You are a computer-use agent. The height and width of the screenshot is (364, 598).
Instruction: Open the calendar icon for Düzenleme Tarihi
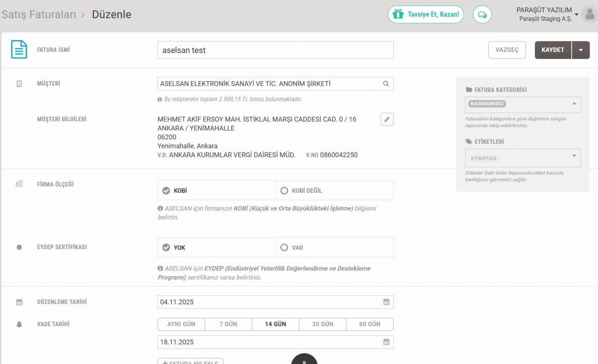click(386, 302)
